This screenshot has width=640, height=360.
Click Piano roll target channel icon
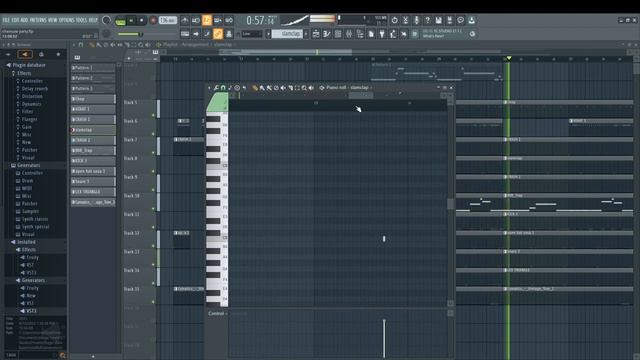(x=322, y=88)
